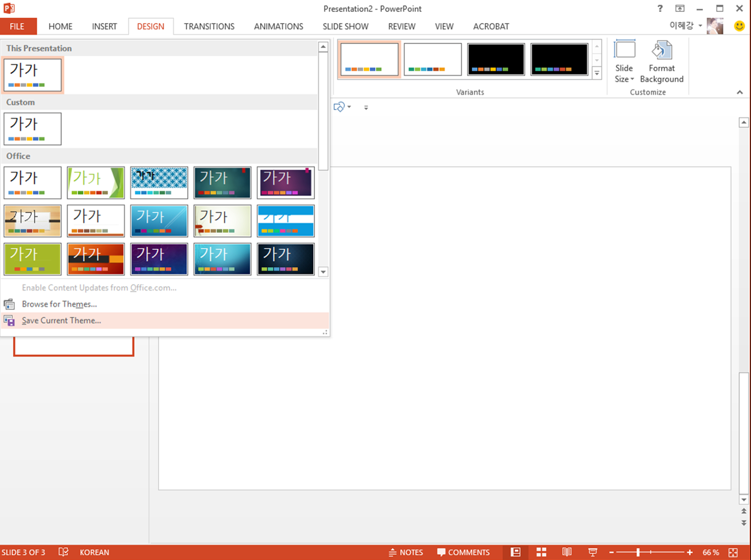
Task: Start the Slide Show from the status bar
Action: (592, 552)
